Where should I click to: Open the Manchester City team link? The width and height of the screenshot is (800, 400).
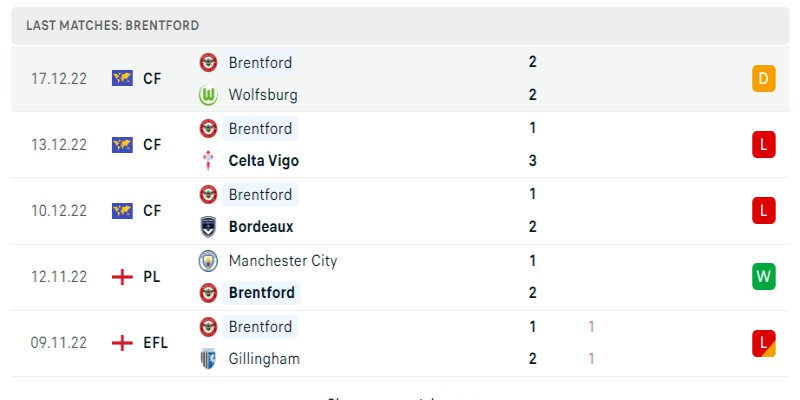[282, 261]
